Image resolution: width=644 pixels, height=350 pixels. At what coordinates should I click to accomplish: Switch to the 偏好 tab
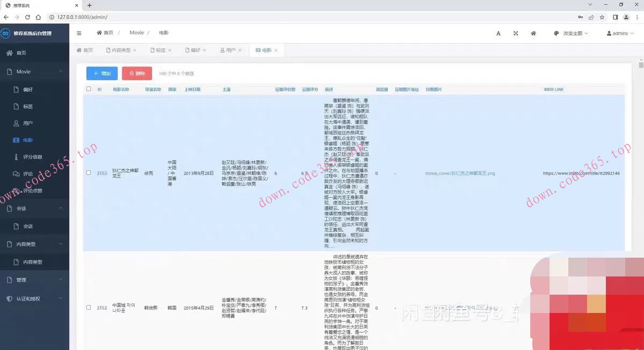tap(195, 50)
